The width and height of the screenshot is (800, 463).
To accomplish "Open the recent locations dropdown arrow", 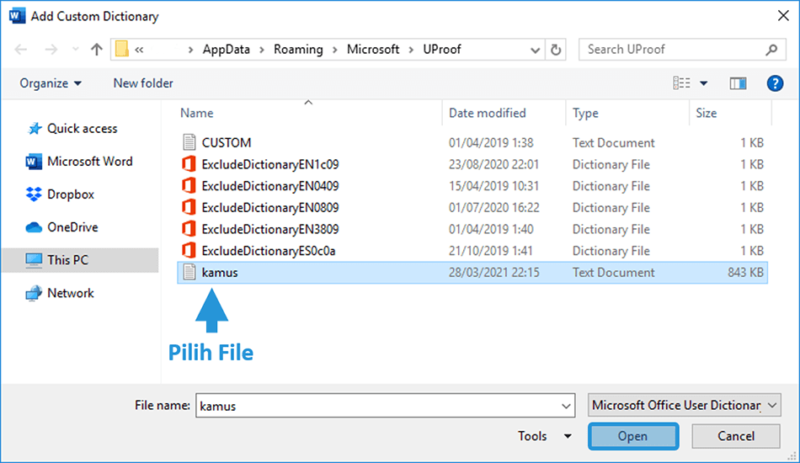I will point(76,50).
